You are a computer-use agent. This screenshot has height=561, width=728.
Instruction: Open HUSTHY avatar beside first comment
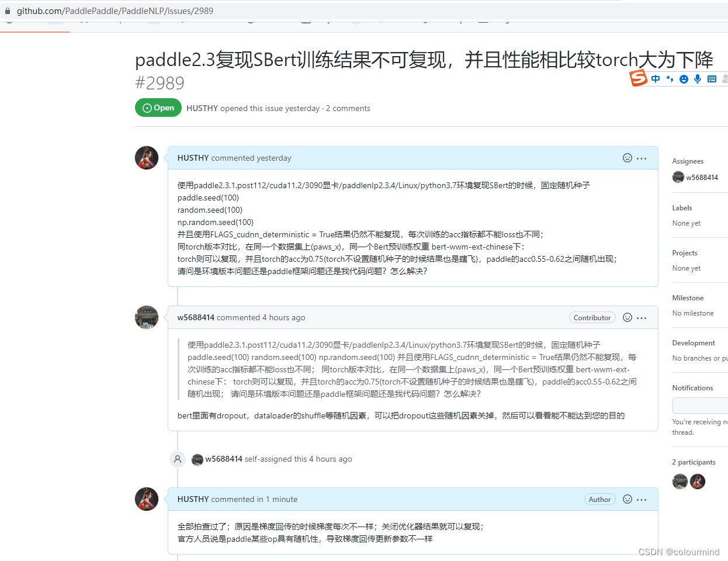pos(147,158)
